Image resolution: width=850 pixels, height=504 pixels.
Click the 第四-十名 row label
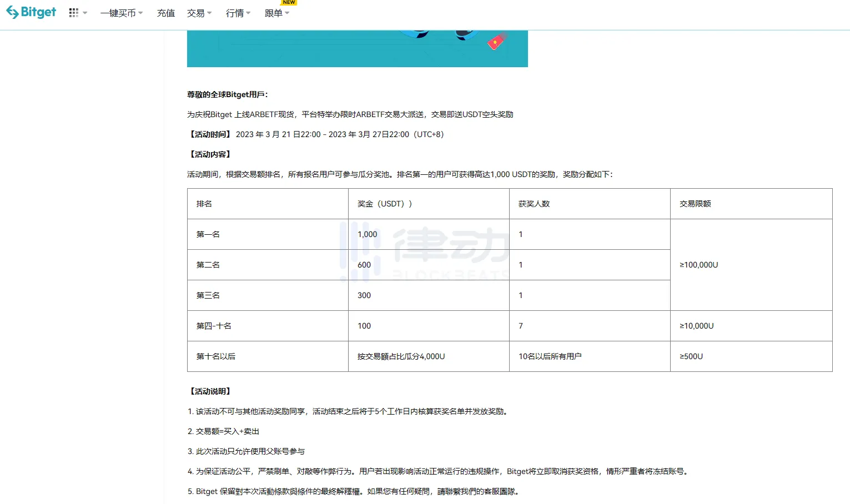coord(214,326)
